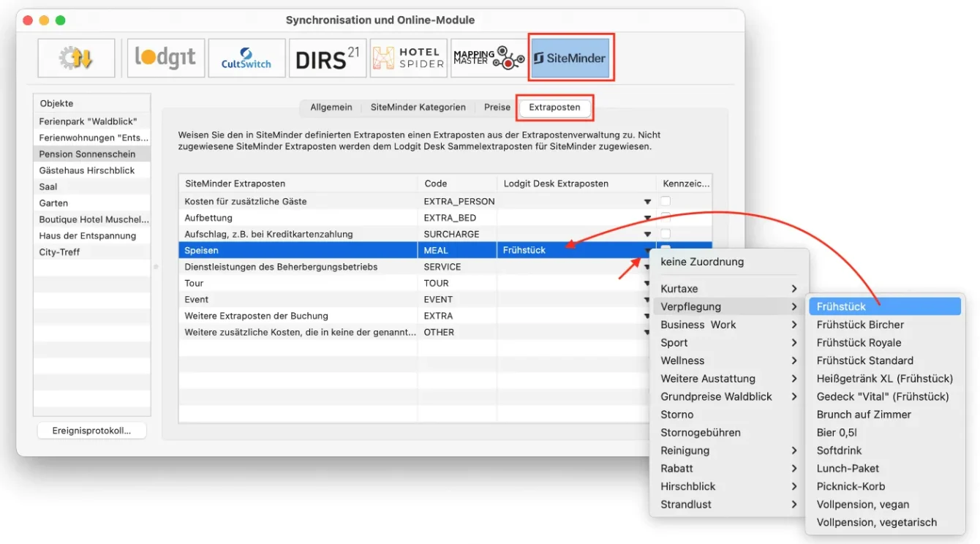Expand the Sport submenu
980x544 pixels.
(729, 343)
